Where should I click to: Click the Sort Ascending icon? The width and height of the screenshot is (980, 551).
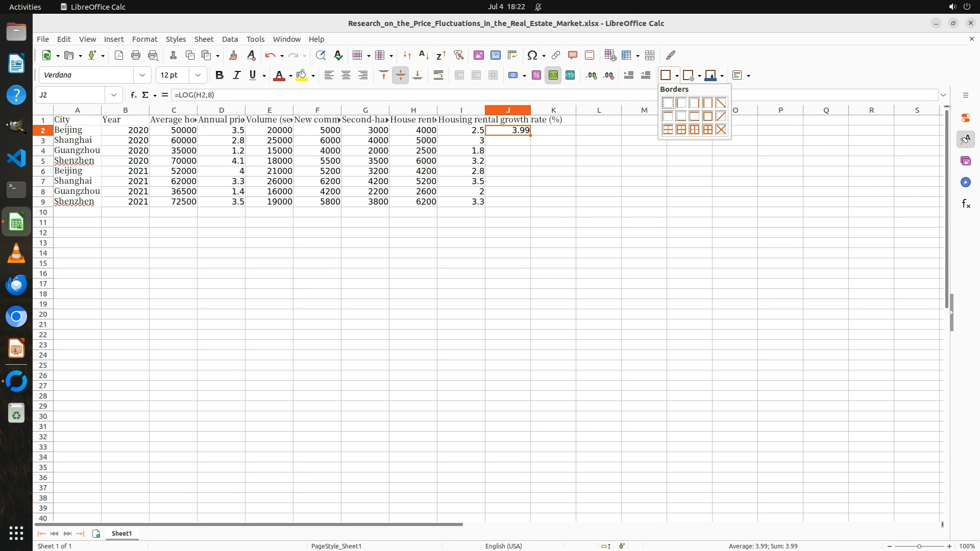[424, 55]
